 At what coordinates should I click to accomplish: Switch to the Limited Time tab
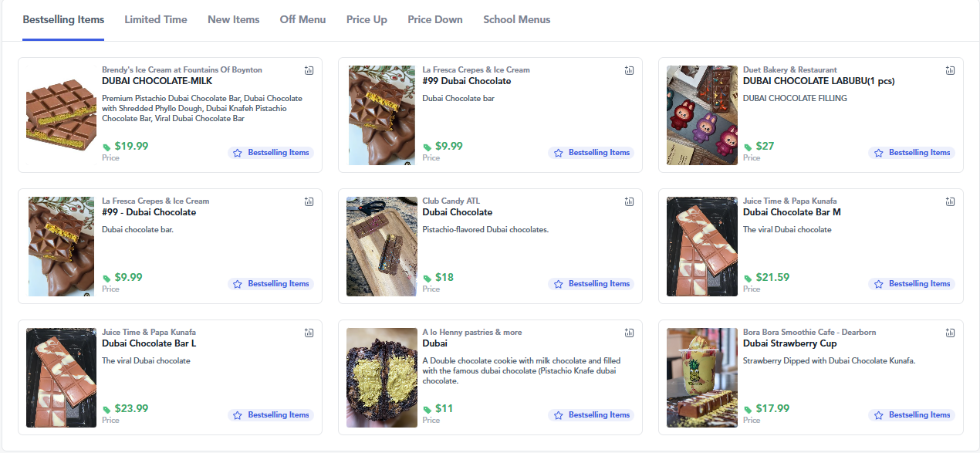pyautogui.click(x=155, y=19)
